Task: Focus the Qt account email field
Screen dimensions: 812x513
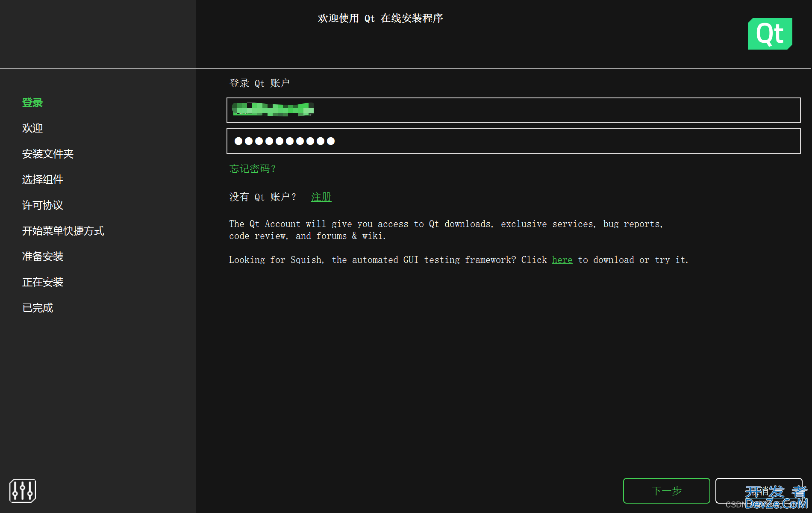Action: [x=513, y=110]
